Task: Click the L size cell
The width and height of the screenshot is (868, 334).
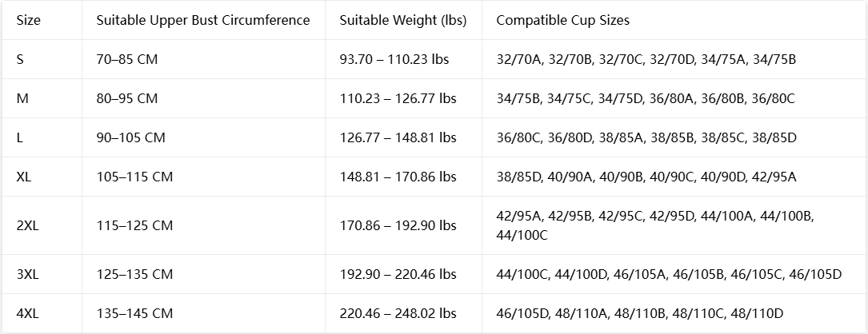Action: tap(20, 137)
